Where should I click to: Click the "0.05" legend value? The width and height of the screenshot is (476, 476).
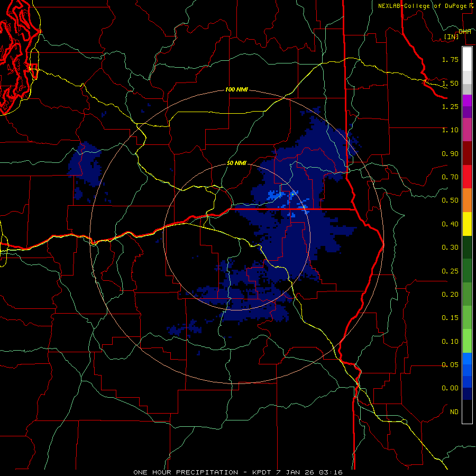tap(450, 365)
